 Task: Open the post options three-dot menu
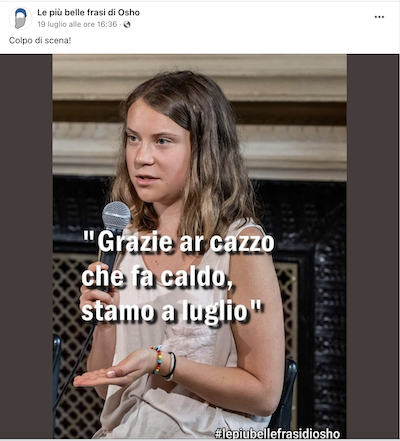(379, 17)
